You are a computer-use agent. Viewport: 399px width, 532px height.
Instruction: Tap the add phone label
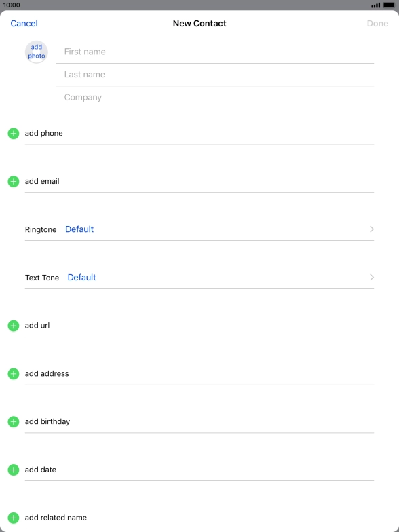click(43, 133)
